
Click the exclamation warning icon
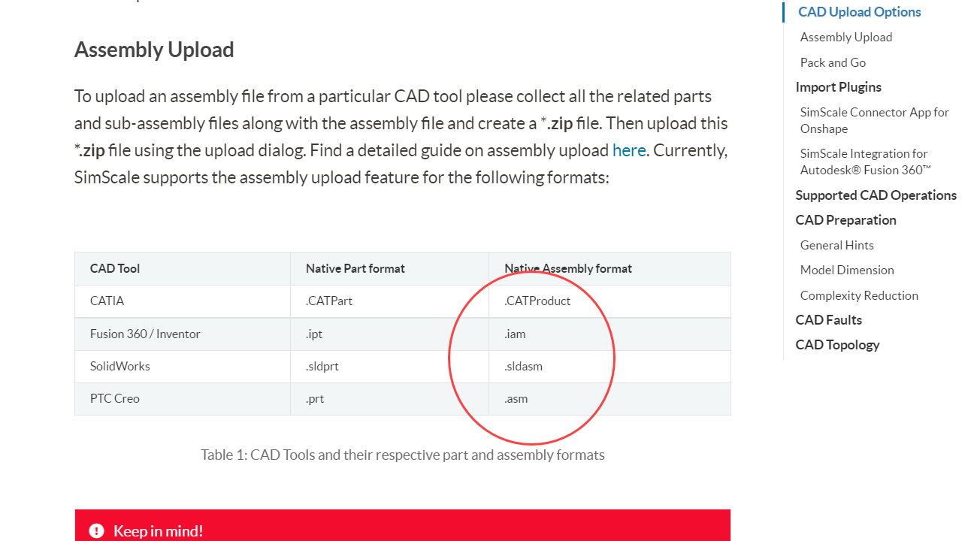(x=96, y=531)
